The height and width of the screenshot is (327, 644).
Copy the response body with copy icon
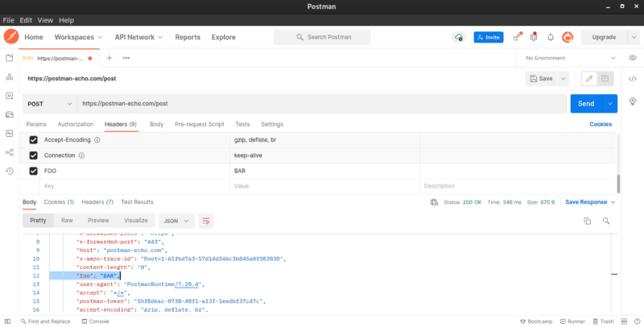(x=588, y=221)
